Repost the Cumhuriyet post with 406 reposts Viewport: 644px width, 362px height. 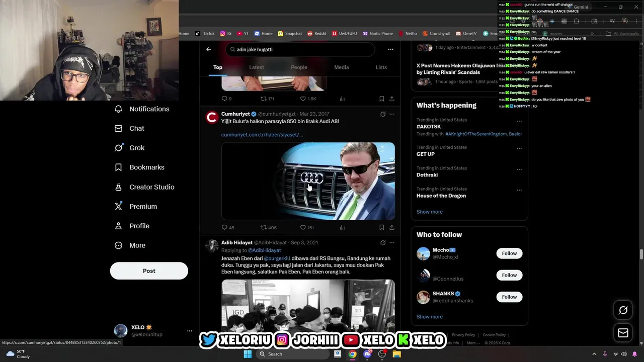(268, 228)
